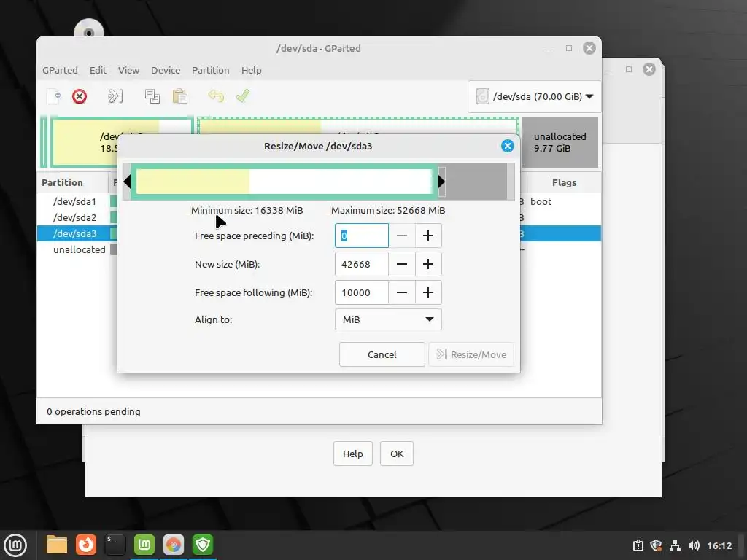
Task: Select the /dev/sda2 partition row
Action: tap(75, 217)
